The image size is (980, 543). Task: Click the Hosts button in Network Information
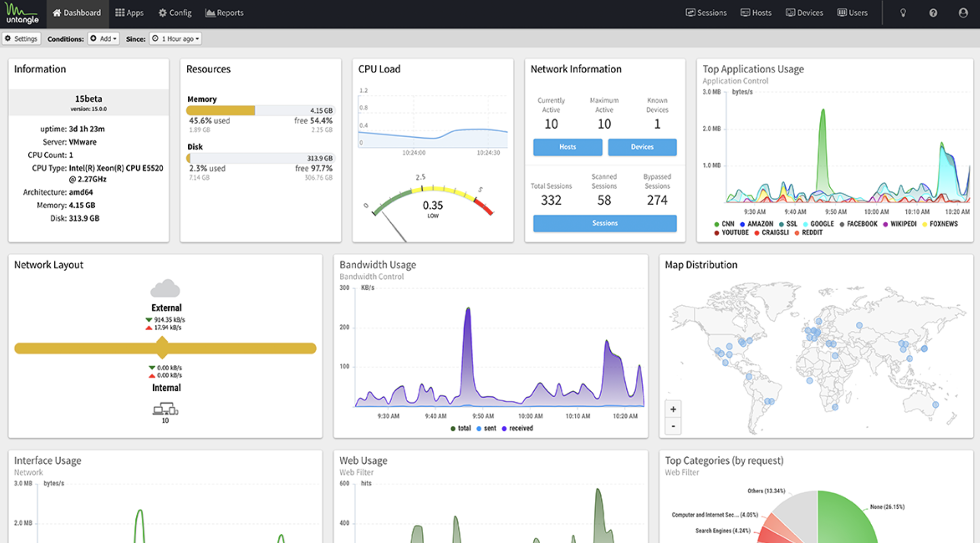[x=567, y=147]
